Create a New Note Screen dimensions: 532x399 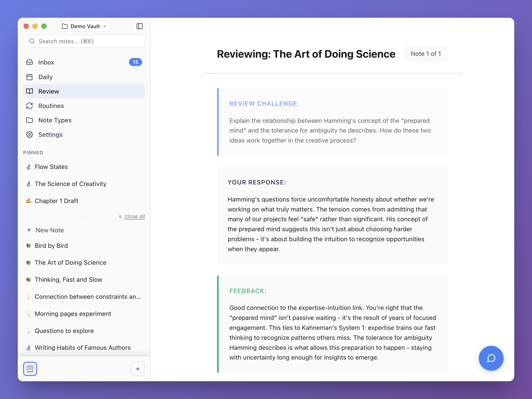[x=50, y=230]
